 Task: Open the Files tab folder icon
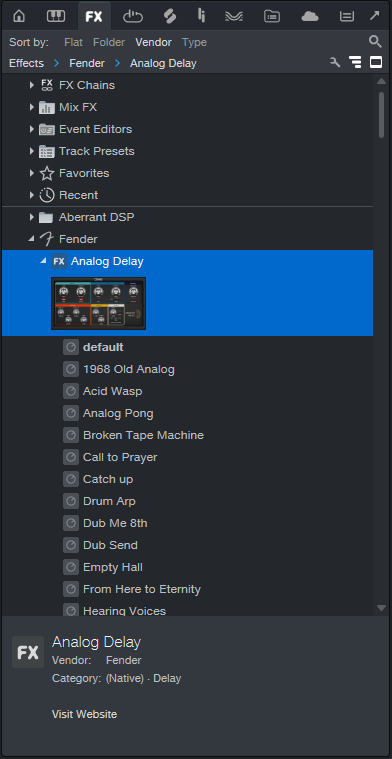coord(272,16)
